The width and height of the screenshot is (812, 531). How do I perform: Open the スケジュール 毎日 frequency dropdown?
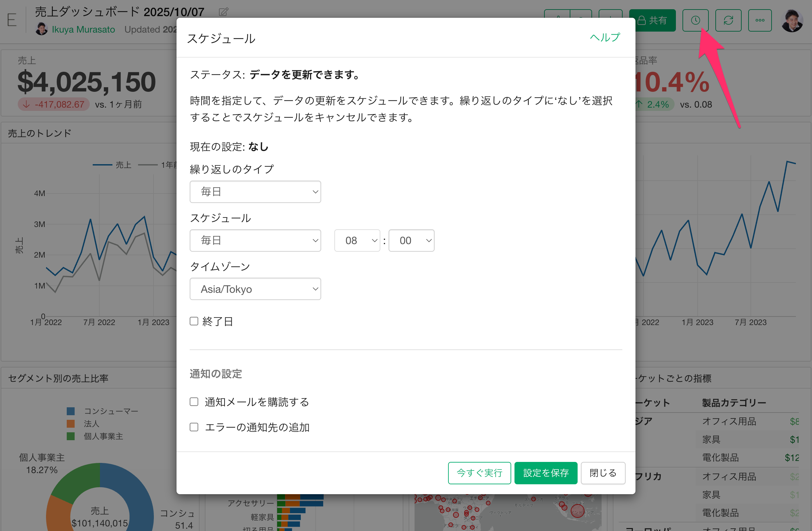point(255,240)
